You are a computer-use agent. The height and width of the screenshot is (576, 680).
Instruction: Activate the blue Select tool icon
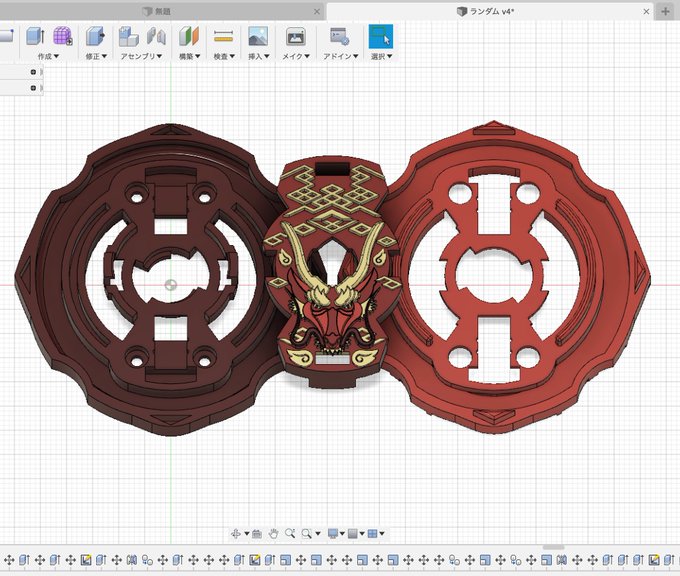coord(381,36)
